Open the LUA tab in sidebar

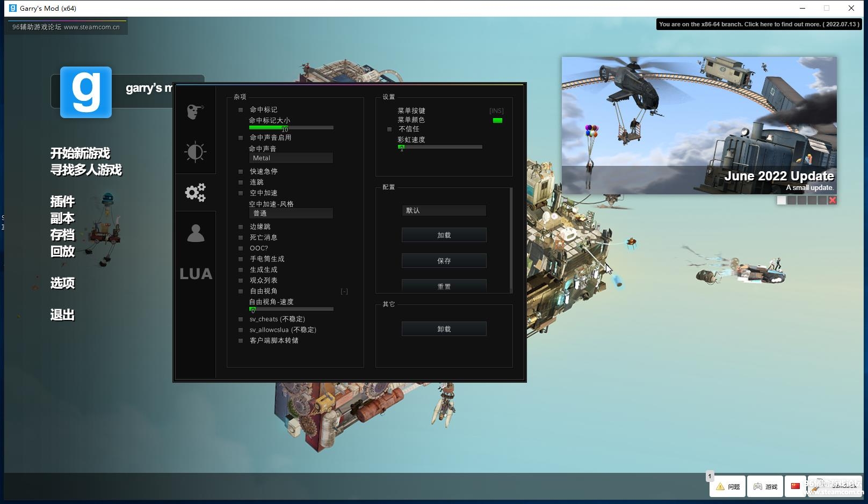(196, 274)
